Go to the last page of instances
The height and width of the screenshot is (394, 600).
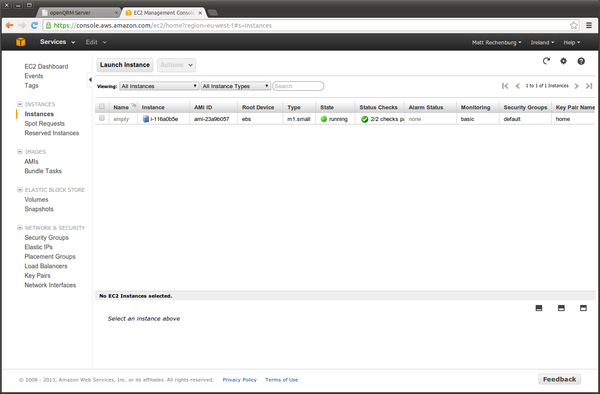[589, 86]
